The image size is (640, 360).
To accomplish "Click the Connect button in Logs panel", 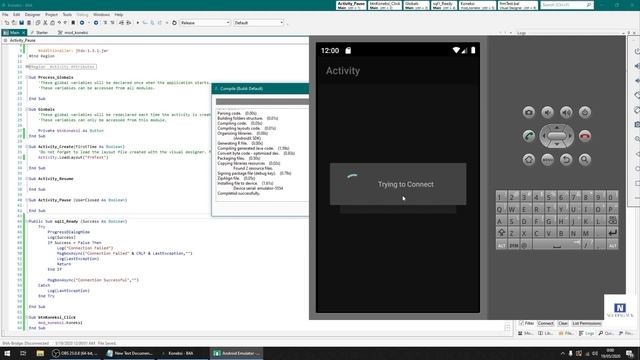I will tap(545, 323).
